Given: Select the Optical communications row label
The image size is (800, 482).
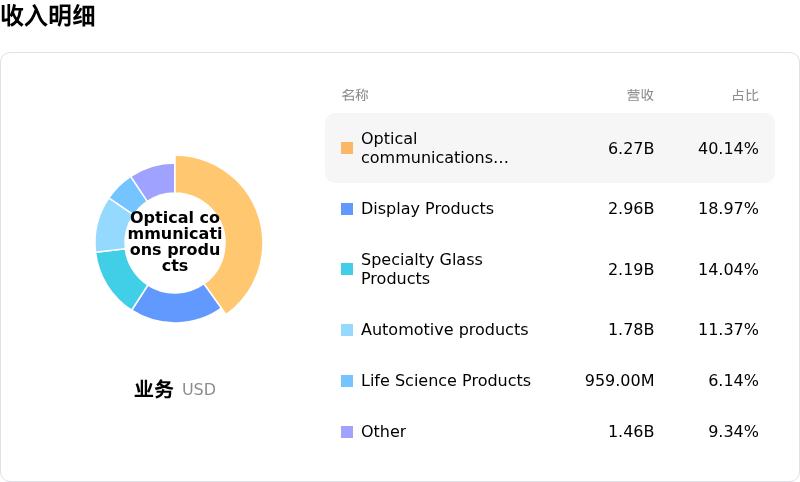Looking at the screenshot, I should (434, 148).
